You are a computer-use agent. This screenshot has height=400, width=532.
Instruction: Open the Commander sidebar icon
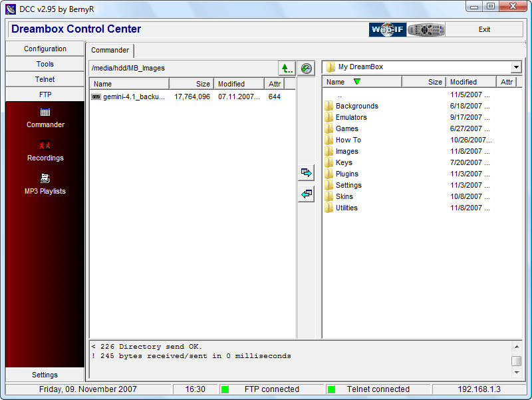click(x=45, y=112)
